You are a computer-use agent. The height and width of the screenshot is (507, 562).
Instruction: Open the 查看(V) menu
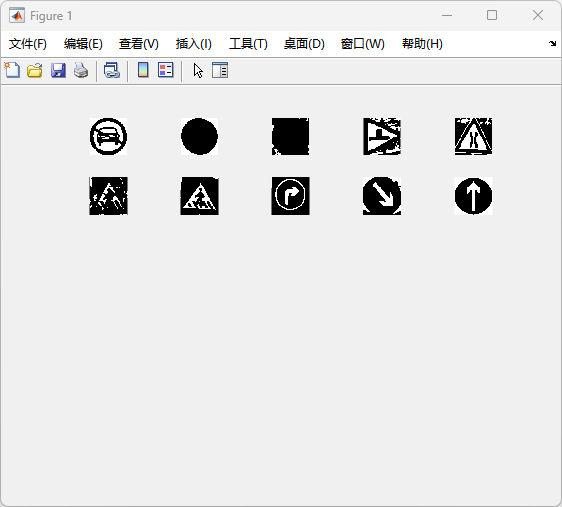(139, 44)
